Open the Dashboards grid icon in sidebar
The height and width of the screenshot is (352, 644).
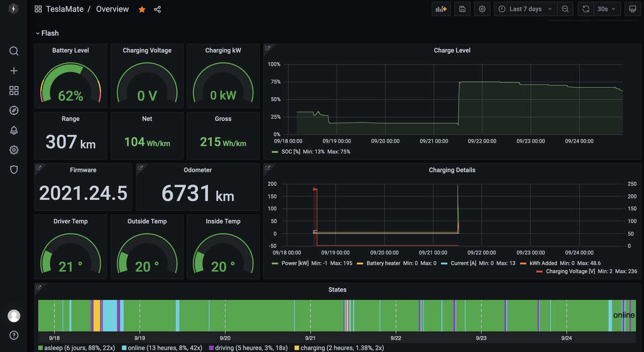[x=14, y=91]
